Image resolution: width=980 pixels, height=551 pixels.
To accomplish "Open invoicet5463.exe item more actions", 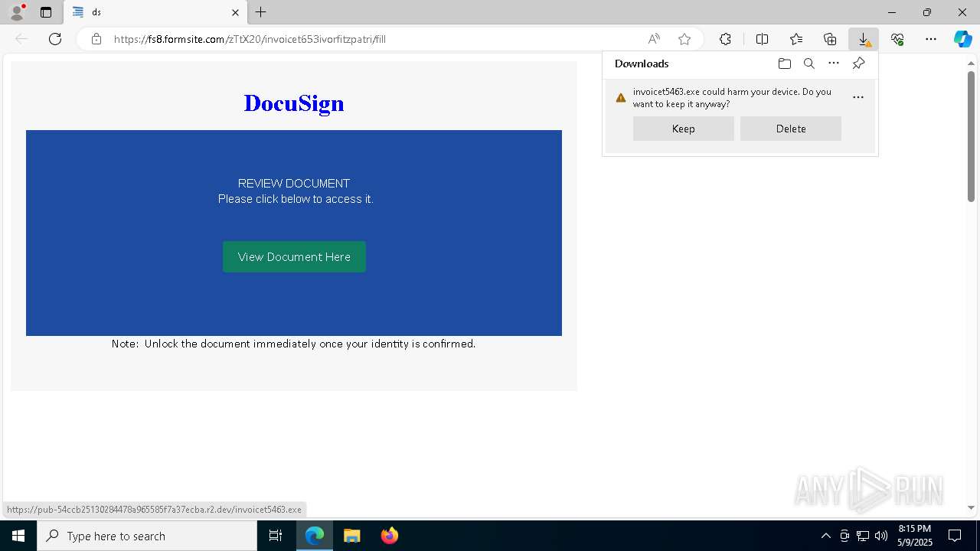I will [858, 97].
